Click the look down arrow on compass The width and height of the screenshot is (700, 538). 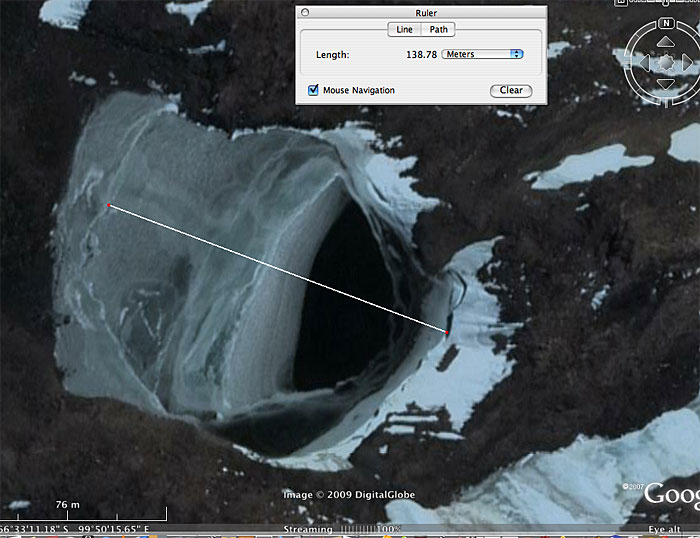[664, 81]
